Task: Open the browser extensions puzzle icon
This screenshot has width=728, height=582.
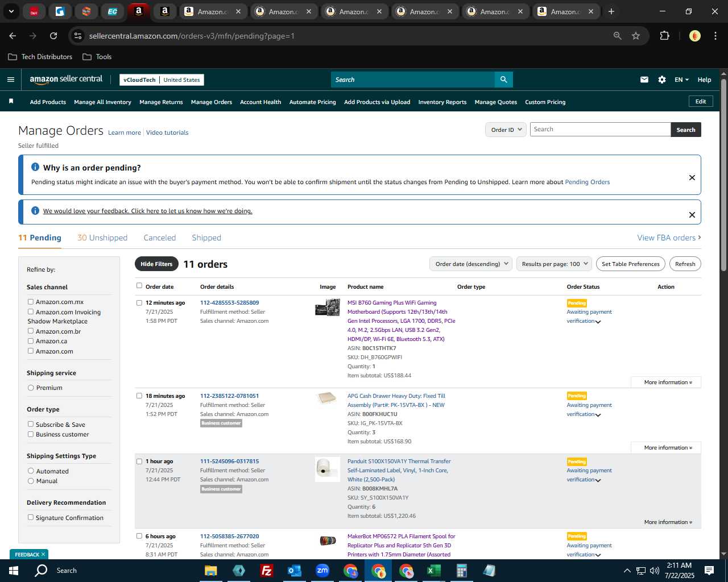Action: click(664, 36)
